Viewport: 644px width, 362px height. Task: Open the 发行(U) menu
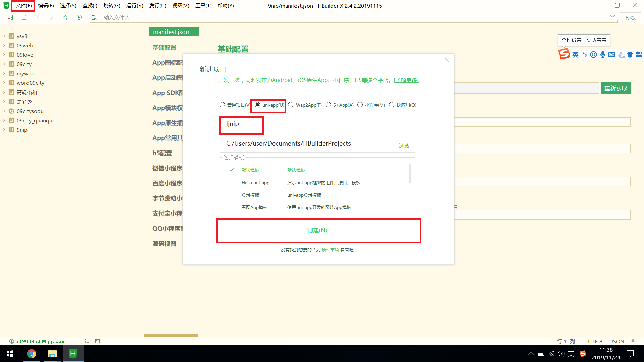point(158,6)
